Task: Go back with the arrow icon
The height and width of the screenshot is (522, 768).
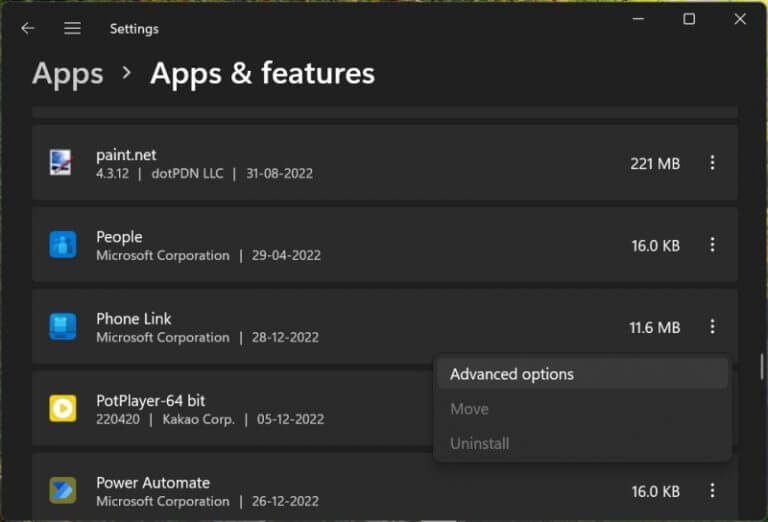Action: (28, 28)
